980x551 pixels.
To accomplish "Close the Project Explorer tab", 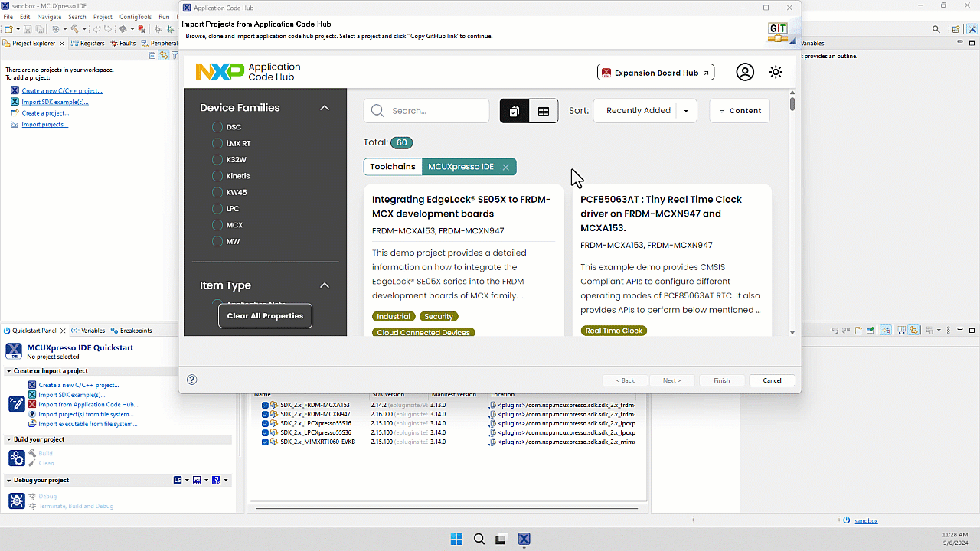I will (x=62, y=44).
